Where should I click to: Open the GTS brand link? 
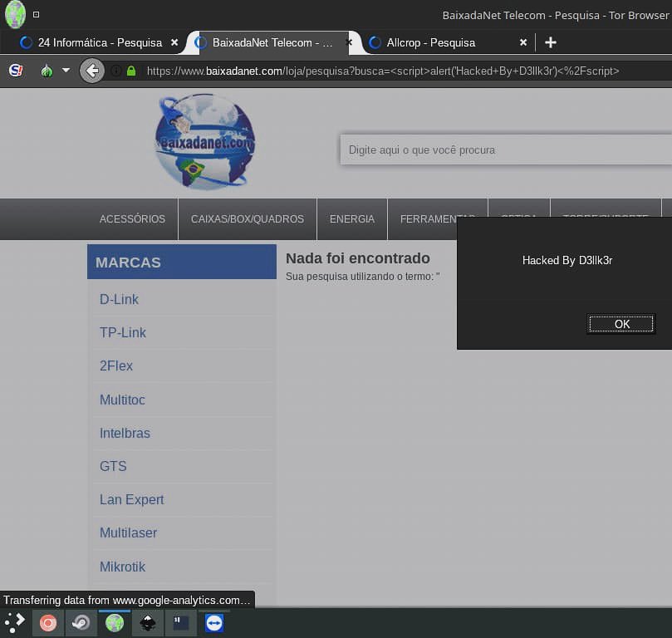[x=113, y=466]
